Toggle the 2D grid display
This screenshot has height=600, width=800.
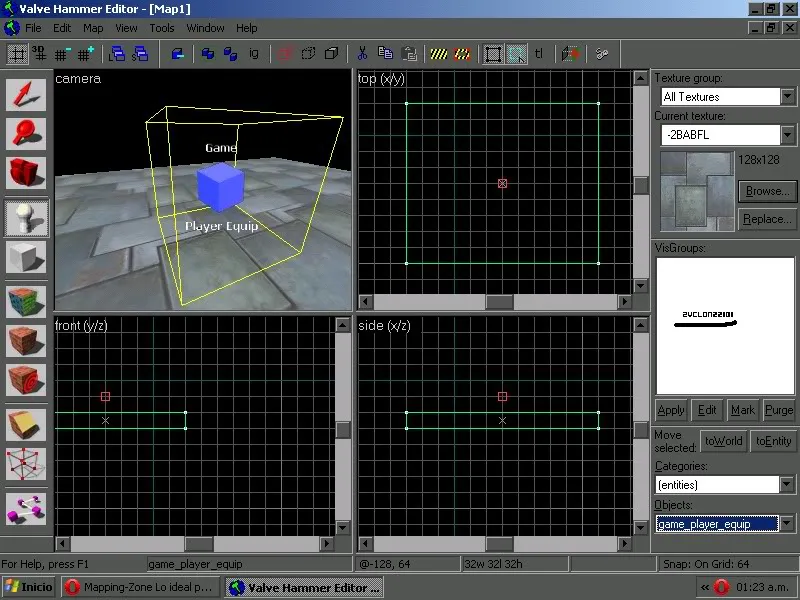coord(17,54)
